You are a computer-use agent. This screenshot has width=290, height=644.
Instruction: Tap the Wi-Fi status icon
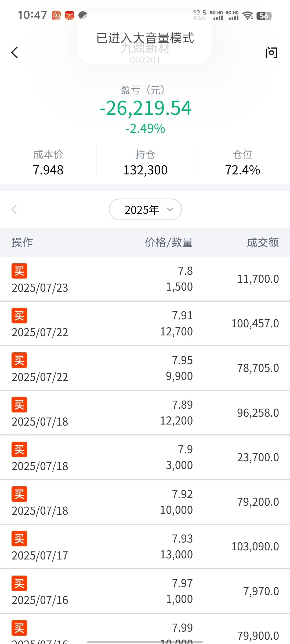click(x=248, y=16)
